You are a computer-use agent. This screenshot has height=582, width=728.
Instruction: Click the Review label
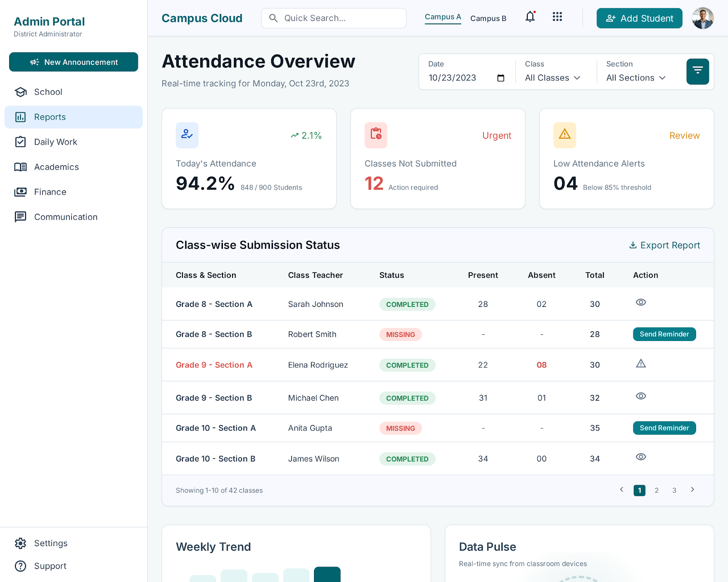click(684, 135)
